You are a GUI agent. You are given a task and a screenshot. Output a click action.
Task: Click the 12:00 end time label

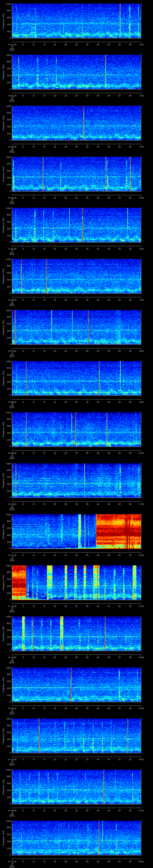[141, 555]
